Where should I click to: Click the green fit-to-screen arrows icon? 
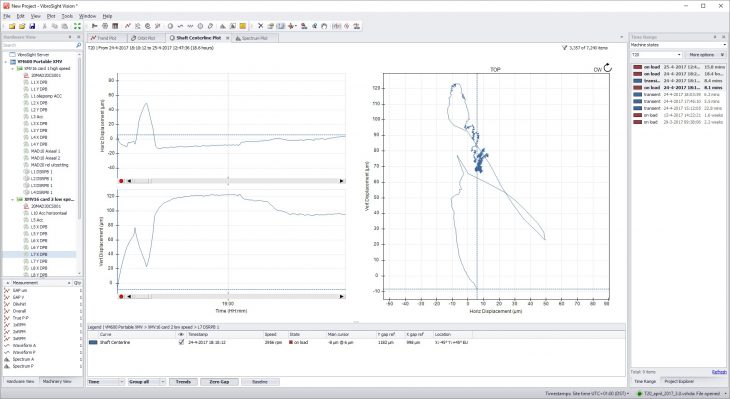click(77, 26)
